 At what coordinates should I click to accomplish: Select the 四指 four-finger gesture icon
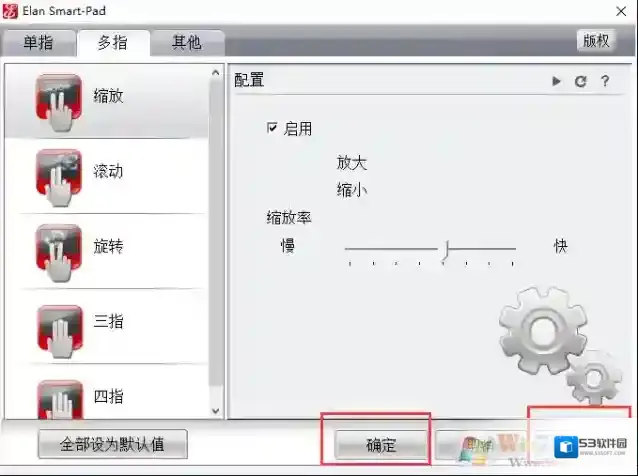pos(60,400)
